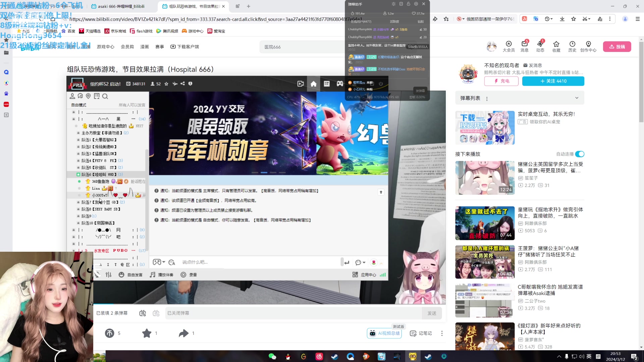The image size is (644, 362).
Task: Star the video with the favorite star icon
Action: tap(147, 333)
